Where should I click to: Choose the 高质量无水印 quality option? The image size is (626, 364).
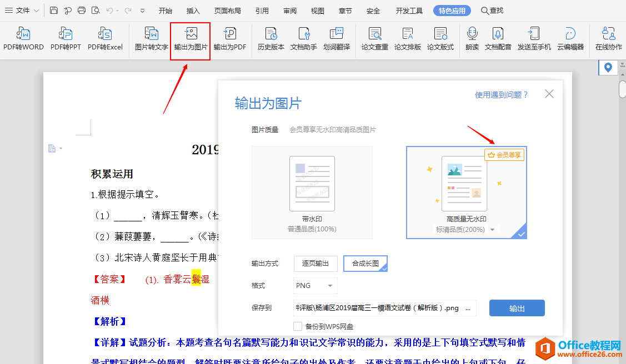467,193
